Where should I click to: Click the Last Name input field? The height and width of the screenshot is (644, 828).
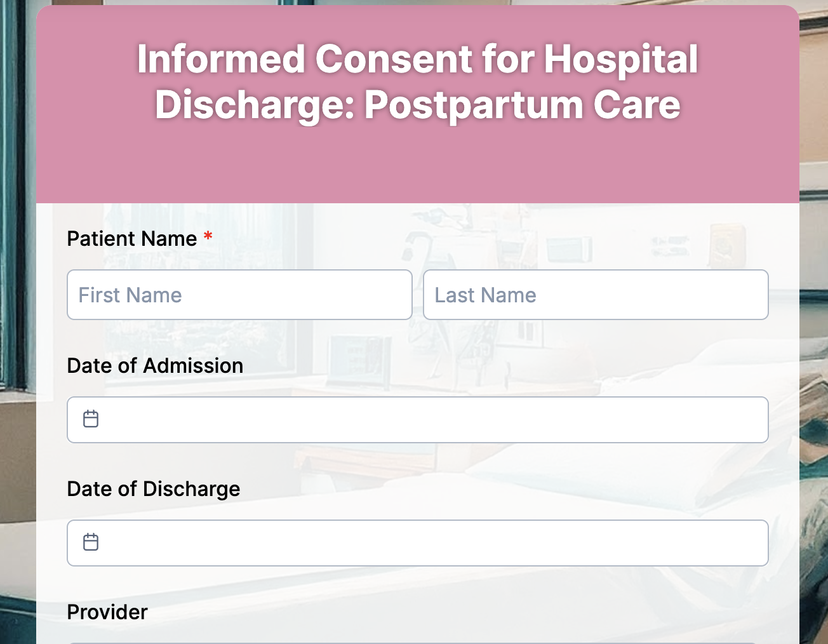tap(596, 295)
